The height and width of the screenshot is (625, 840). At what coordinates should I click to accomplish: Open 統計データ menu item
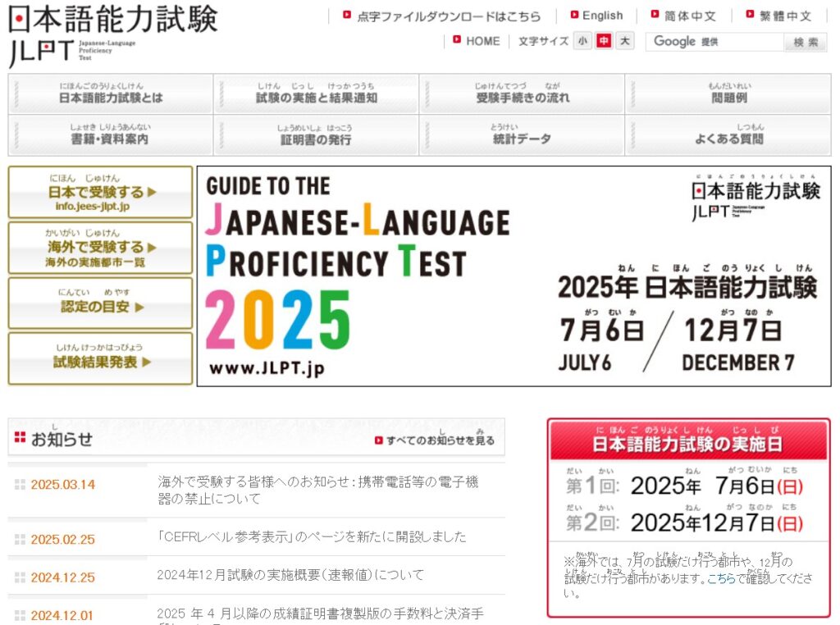[523, 135]
